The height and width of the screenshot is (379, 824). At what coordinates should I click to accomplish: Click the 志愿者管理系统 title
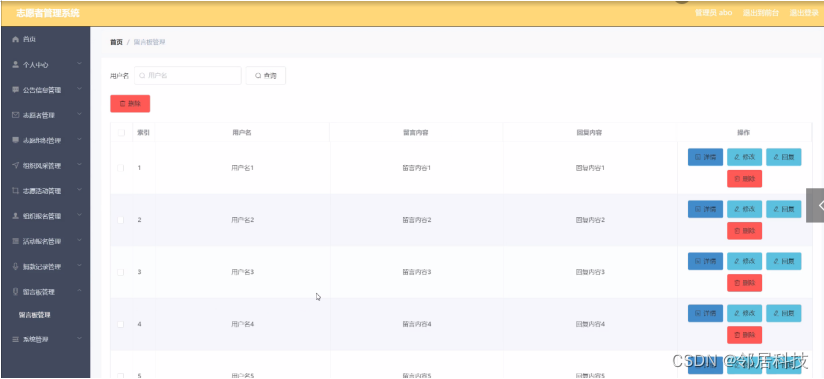tap(48, 13)
